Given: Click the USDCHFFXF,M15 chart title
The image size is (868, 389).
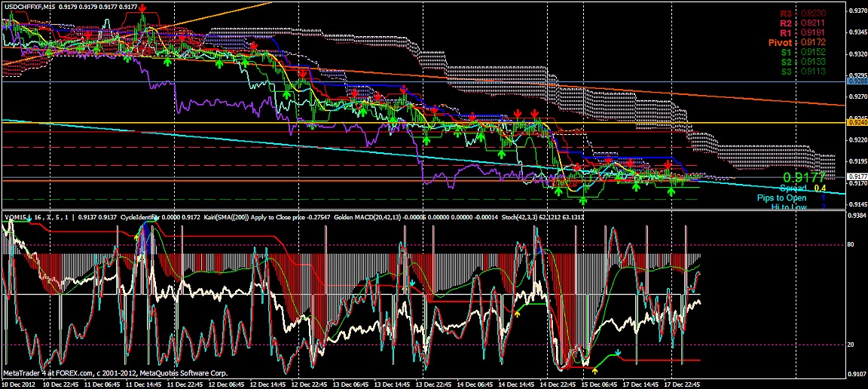Looking at the screenshot, I should pos(29,6).
